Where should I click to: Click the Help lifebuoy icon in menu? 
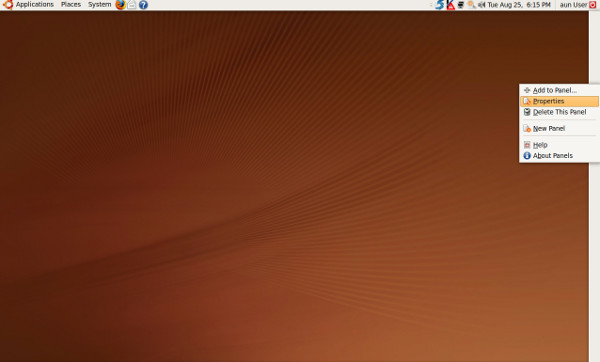527,145
